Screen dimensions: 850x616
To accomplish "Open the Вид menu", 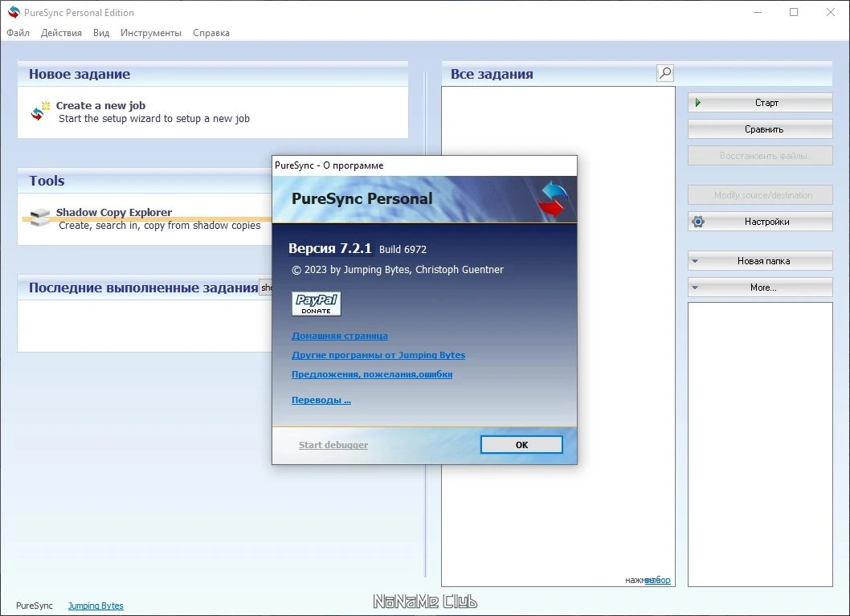I will (x=101, y=32).
